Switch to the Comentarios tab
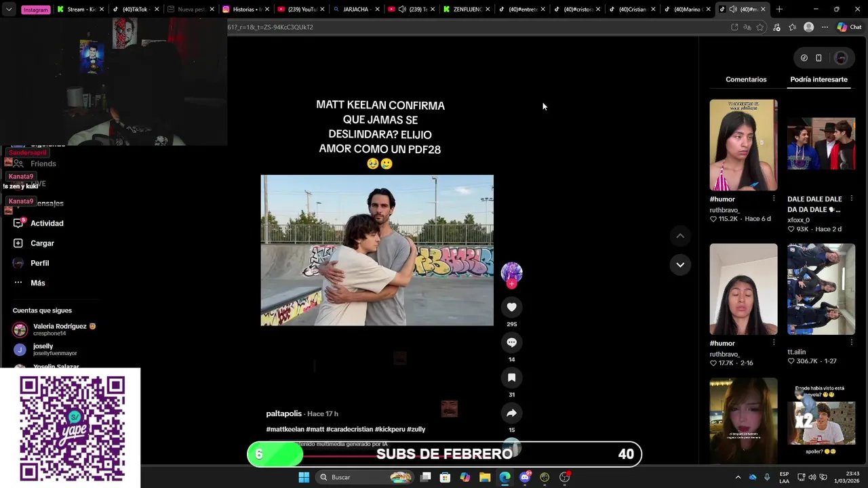Screen dimensions: 868x488 746,79
